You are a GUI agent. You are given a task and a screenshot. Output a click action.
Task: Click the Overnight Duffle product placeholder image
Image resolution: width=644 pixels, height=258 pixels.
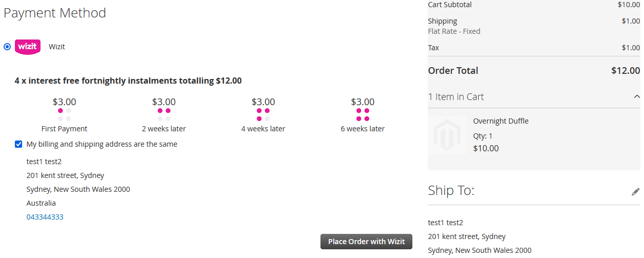click(x=447, y=135)
